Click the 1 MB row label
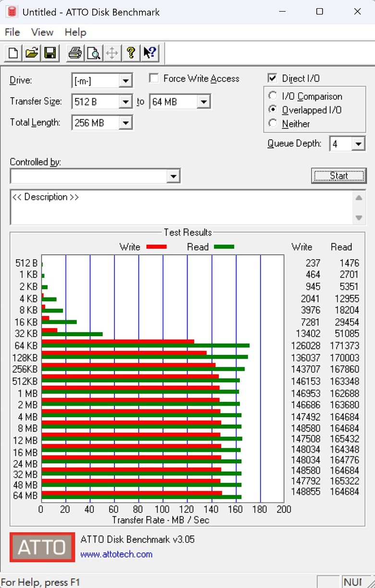The height and width of the screenshot is (588, 375). (26, 393)
